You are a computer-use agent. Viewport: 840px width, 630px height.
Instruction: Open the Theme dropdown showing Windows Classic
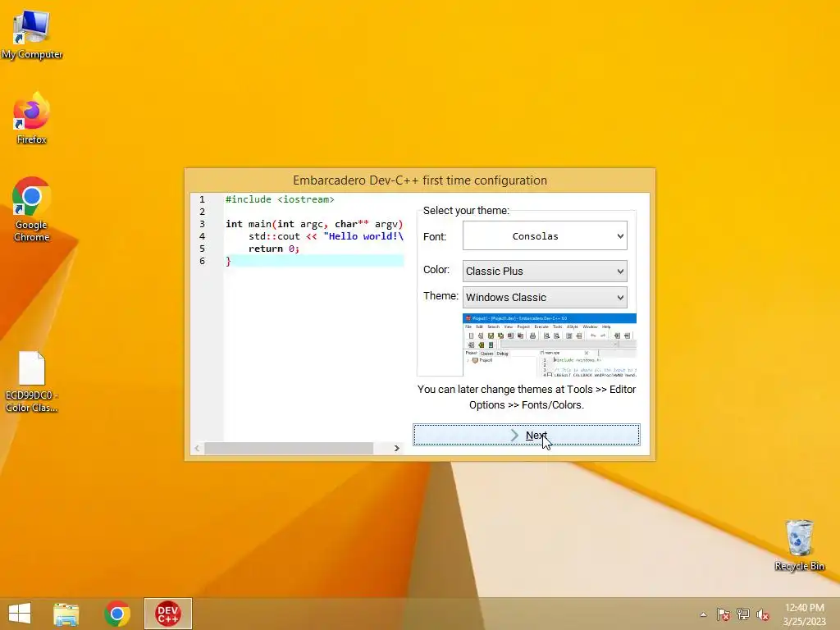tap(545, 297)
